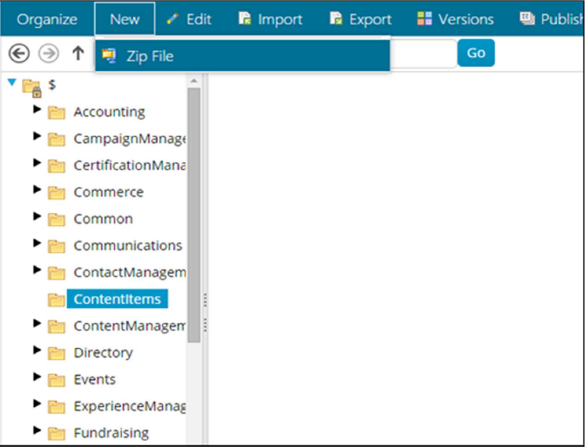Choose Zip File from the New menu
Viewport: 585px width, 447px height.
click(x=243, y=56)
